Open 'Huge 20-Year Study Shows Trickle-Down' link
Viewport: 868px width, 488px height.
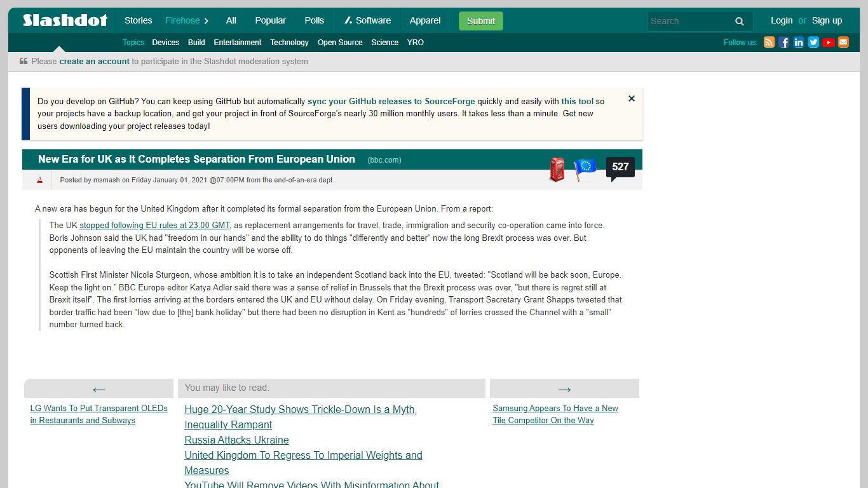[301, 417]
